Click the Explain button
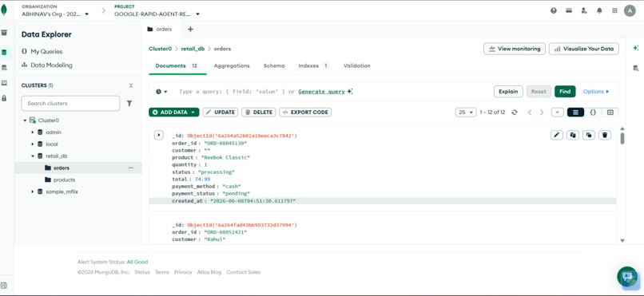 coord(508,92)
